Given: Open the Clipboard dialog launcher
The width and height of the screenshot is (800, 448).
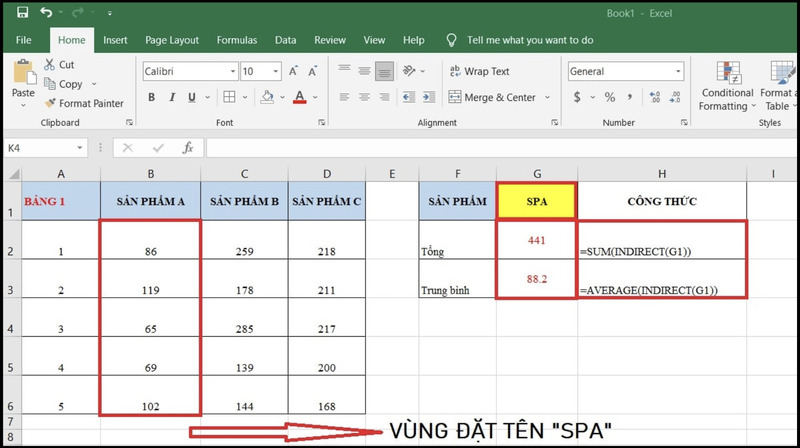Looking at the screenshot, I should [130, 122].
